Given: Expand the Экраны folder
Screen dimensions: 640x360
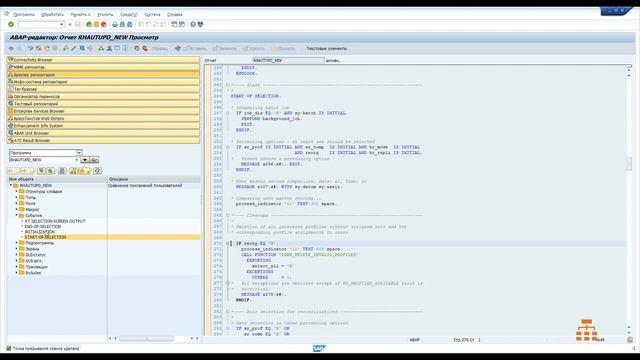Looking at the screenshot, I should tap(17, 249).
